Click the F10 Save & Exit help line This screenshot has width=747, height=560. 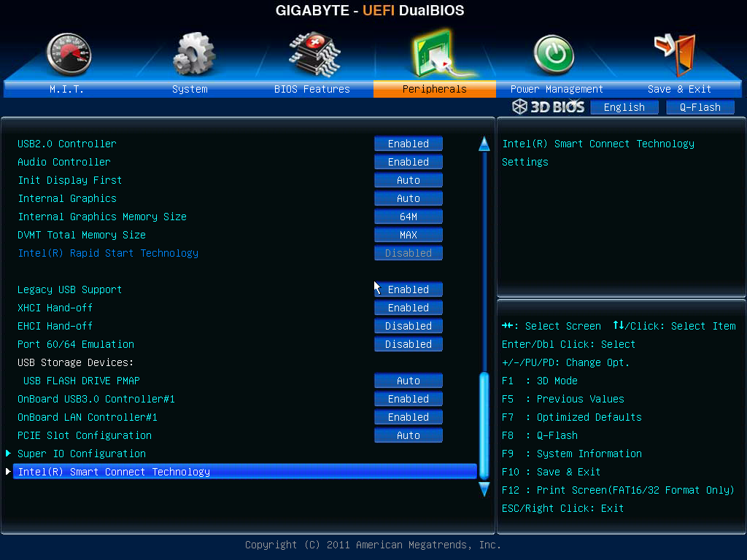[x=551, y=472]
